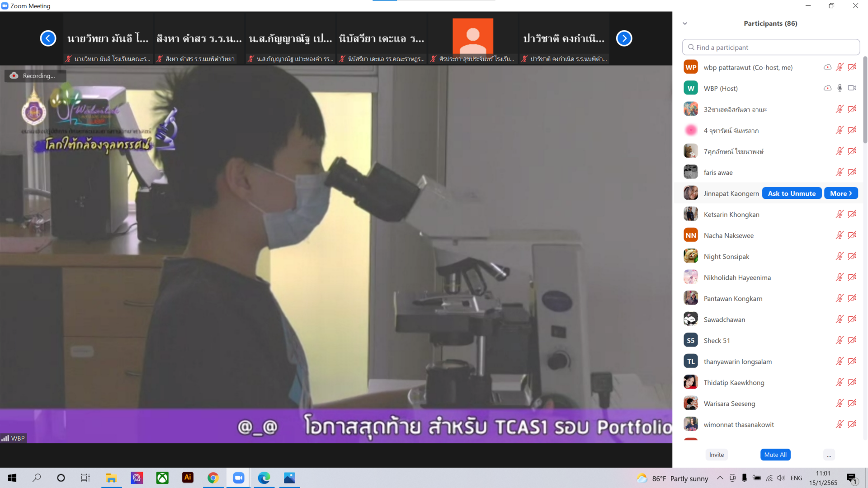
Task: Toggle video-off icon for Nacha Naksewee
Action: (x=852, y=235)
